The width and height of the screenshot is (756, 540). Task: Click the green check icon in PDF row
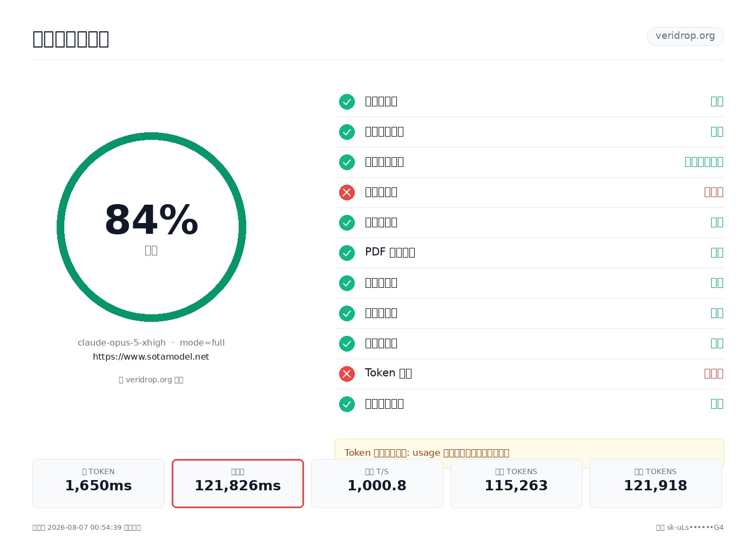pyautogui.click(x=347, y=253)
